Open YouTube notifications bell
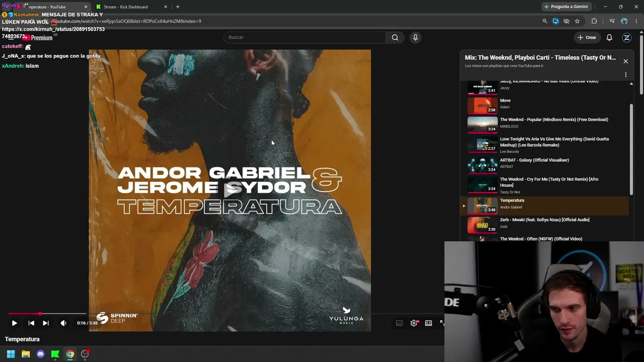 [609, 37]
